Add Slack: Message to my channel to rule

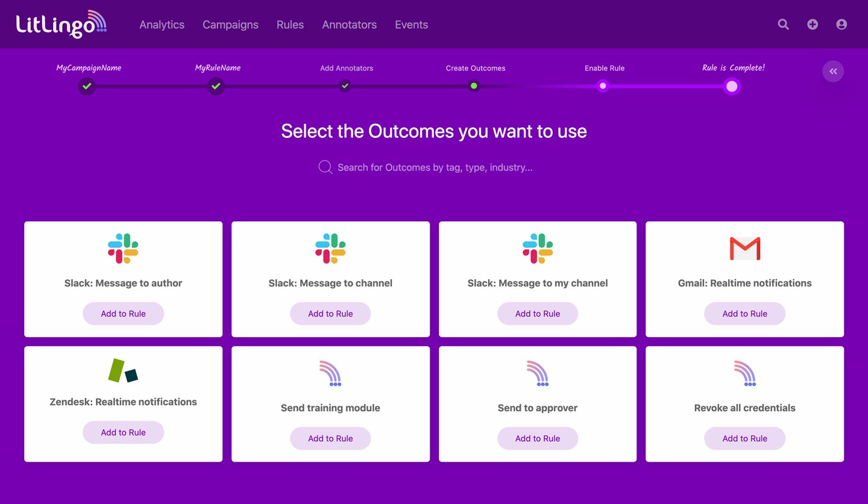coord(538,313)
